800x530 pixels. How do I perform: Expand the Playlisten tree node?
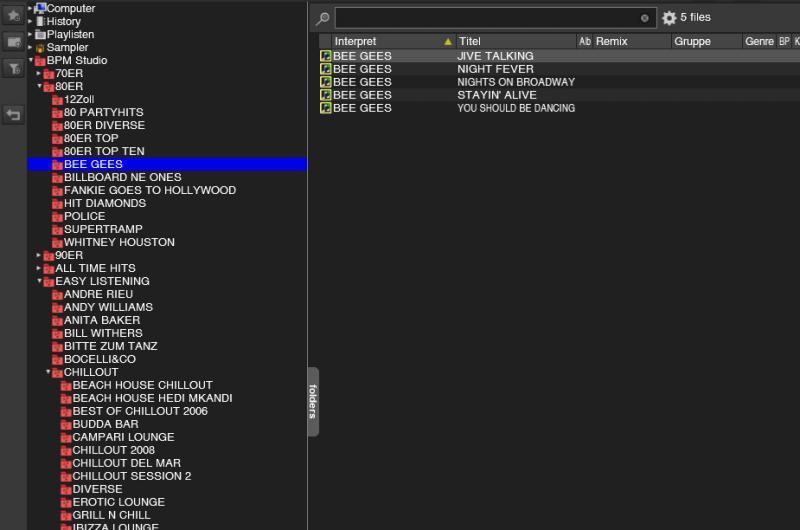coord(30,34)
